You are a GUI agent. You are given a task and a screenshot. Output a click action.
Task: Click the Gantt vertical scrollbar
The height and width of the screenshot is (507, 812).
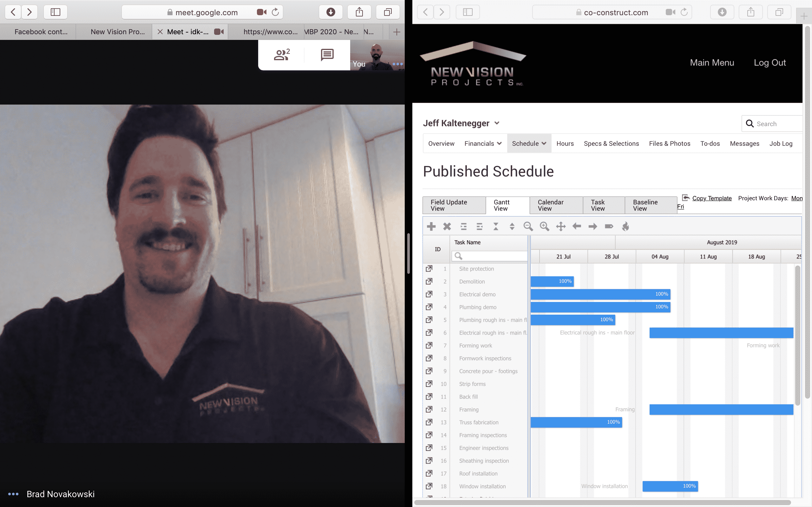[798, 335]
